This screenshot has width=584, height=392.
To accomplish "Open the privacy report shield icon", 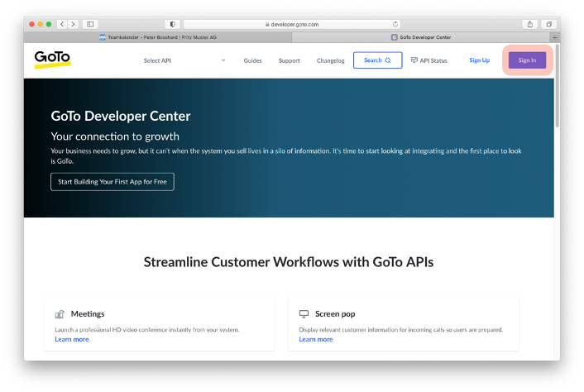I will point(172,24).
